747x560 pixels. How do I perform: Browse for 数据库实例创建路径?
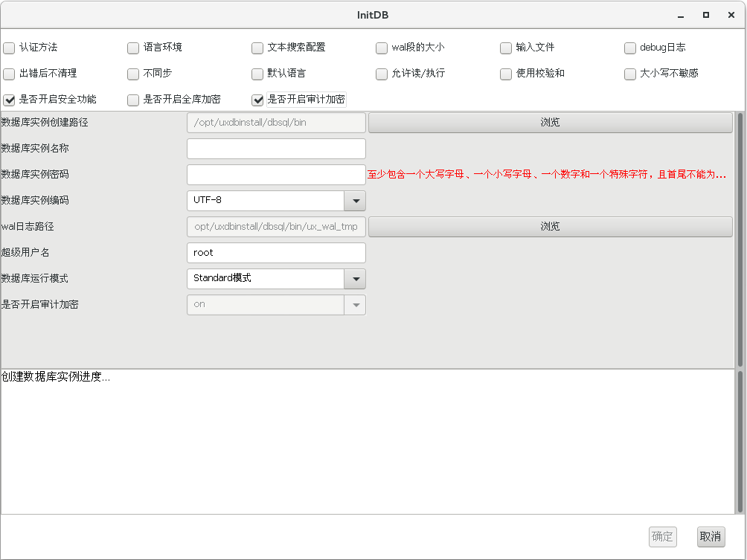(x=550, y=123)
